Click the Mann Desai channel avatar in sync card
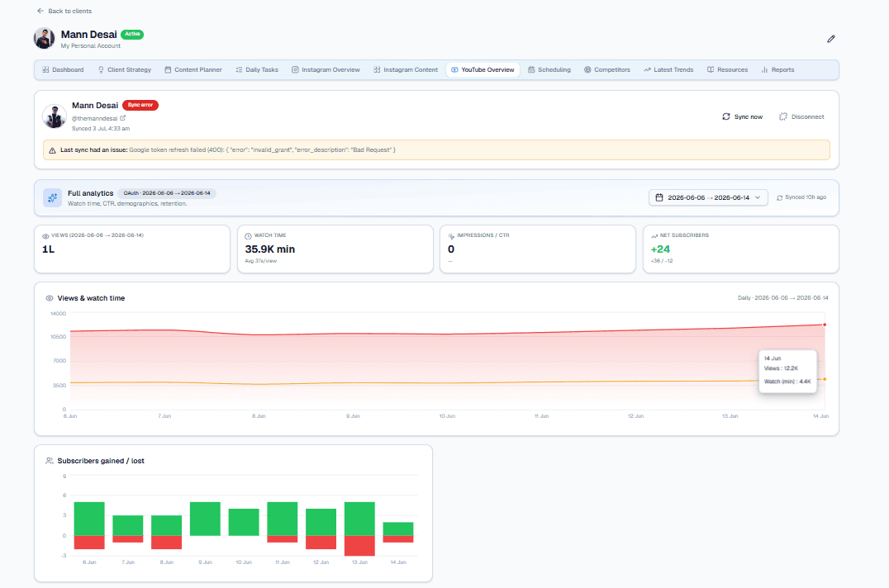 (x=55, y=116)
